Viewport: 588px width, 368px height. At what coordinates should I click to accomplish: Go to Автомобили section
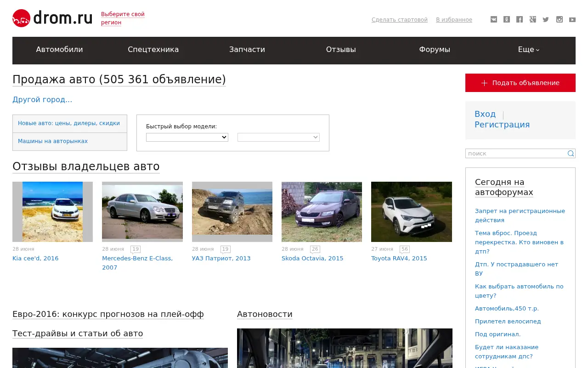coord(60,50)
